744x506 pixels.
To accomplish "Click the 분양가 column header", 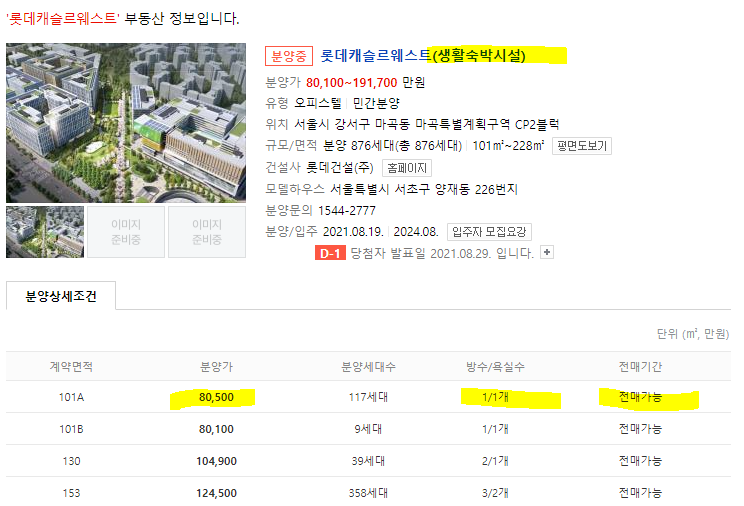I will click(x=216, y=366).
